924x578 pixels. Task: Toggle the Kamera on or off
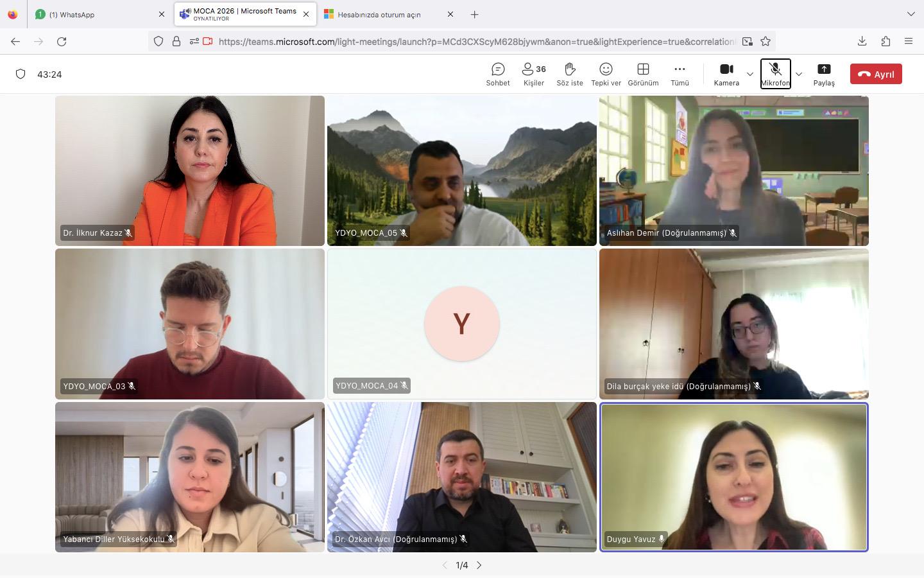[x=726, y=74]
